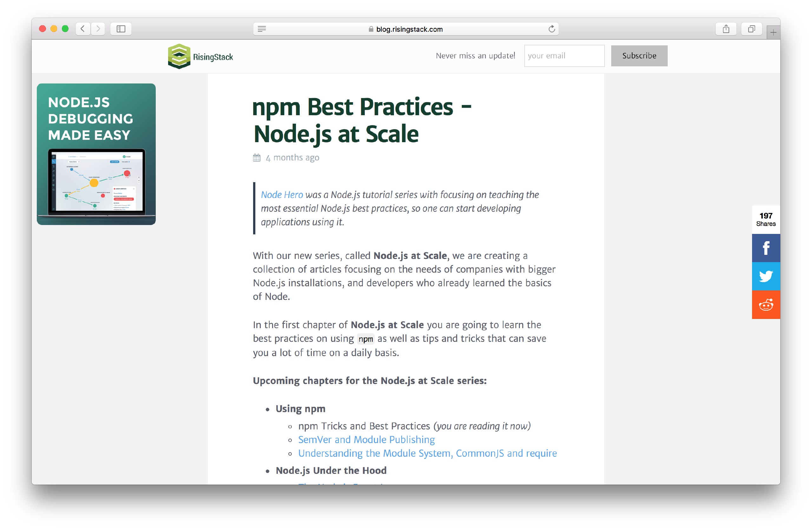Screen dimensions: 812x530
Task: Go forward with Safari's forward arrow
Action: coord(98,29)
